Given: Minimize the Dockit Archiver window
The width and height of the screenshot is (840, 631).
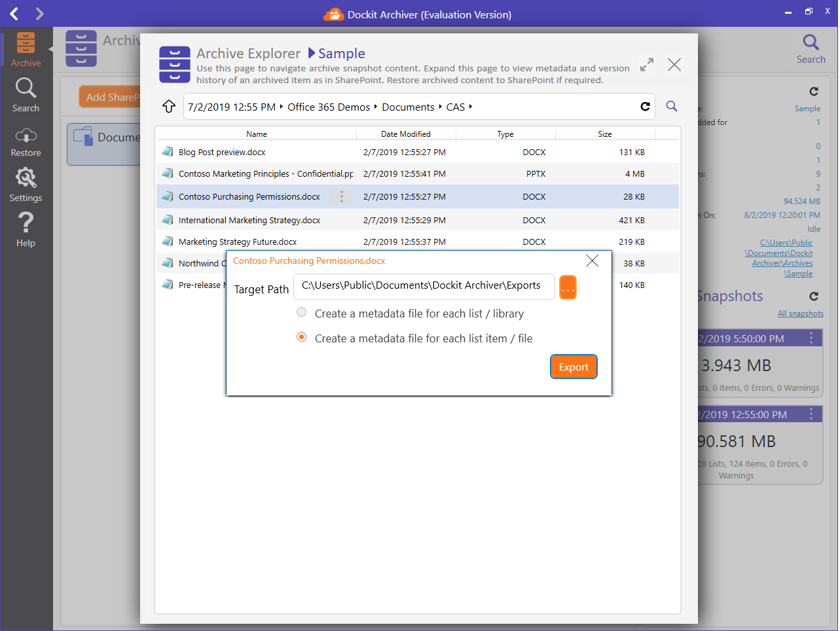Looking at the screenshot, I should pos(788,12).
